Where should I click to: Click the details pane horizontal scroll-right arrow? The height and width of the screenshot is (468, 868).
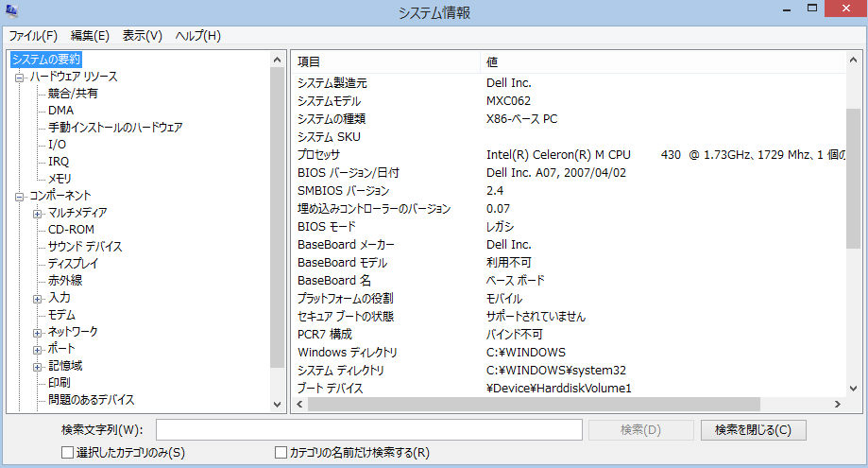pos(838,405)
